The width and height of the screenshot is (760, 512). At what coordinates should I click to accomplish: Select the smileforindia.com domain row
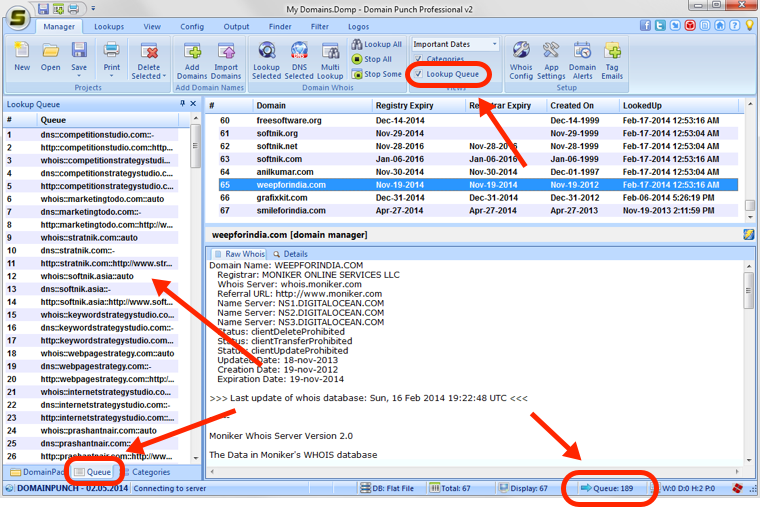(478, 210)
